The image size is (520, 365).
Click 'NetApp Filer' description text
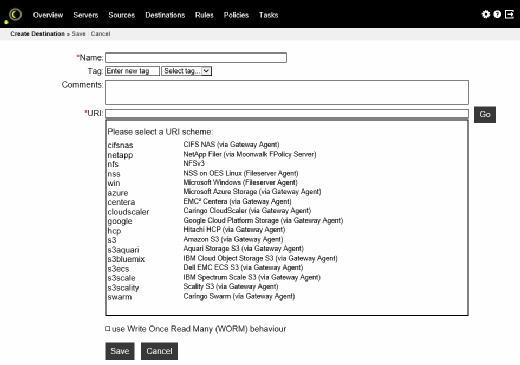point(250,154)
